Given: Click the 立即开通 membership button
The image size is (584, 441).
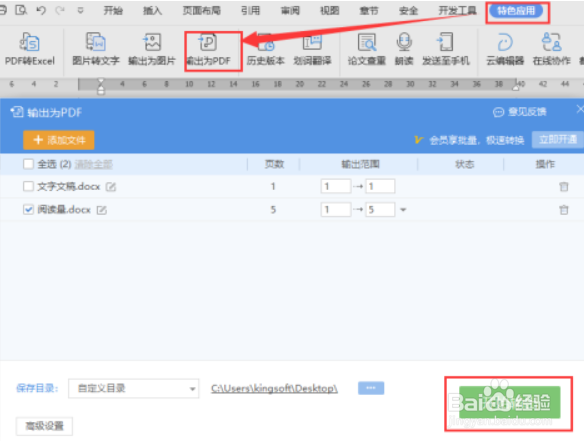Looking at the screenshot, I should click(558, 140).
